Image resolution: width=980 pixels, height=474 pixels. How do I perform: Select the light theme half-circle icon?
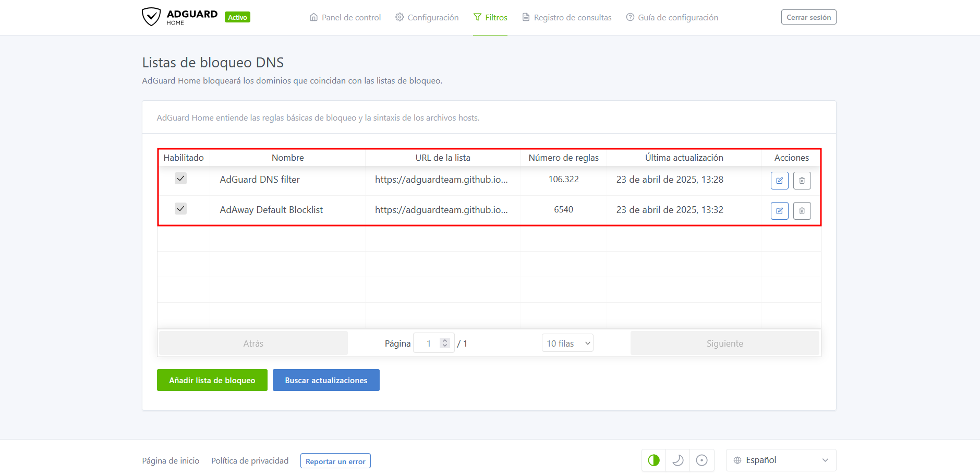[x=654, y=460]
